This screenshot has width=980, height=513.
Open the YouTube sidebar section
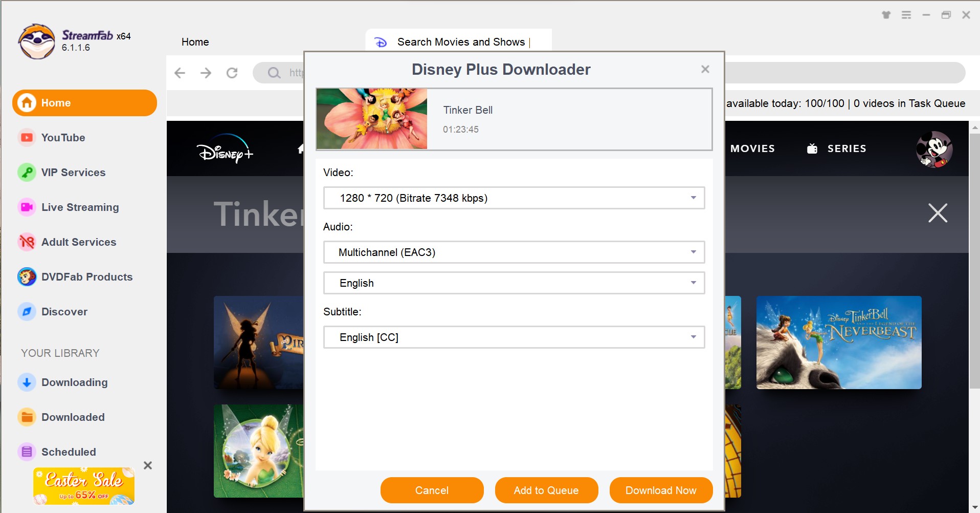coord(63,138)
